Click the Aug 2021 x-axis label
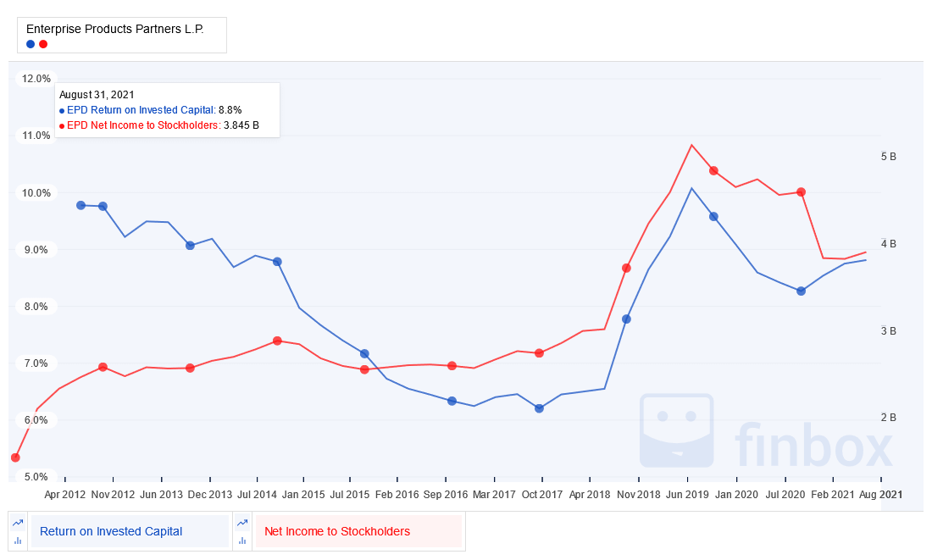The image size is (932, 560). (881, 495)
